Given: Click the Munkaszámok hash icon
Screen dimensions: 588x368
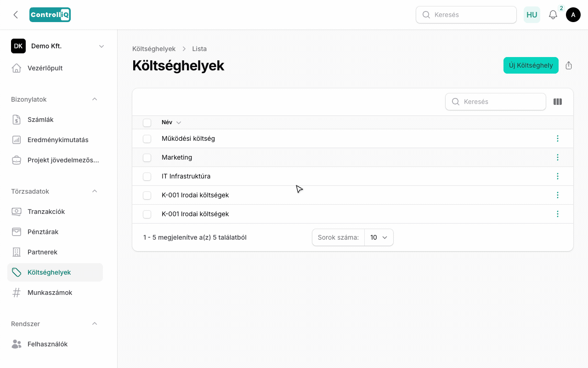Looking at the screenshot, I should (17, 293).
